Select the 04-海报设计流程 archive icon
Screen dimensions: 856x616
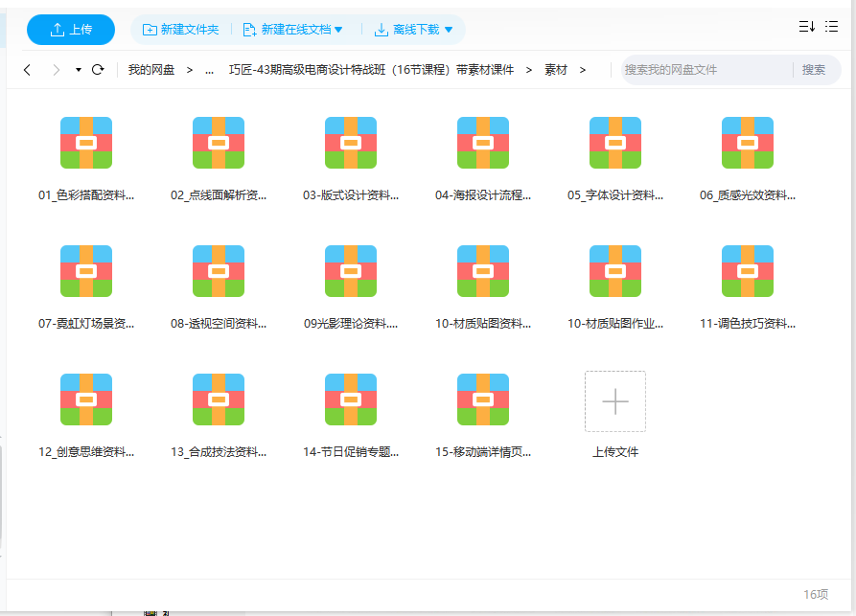click(483, 143)
